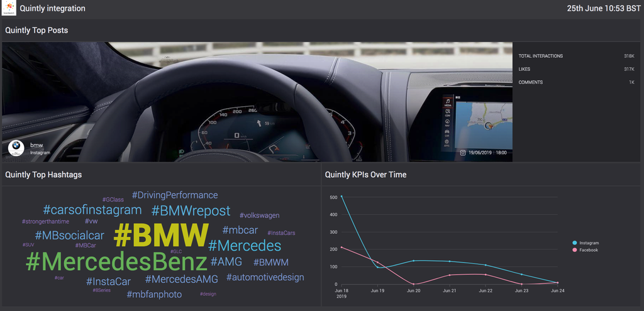The image size is (644, 311).
Task: Click the Total Interactions stat row
Action: (577, 56)
